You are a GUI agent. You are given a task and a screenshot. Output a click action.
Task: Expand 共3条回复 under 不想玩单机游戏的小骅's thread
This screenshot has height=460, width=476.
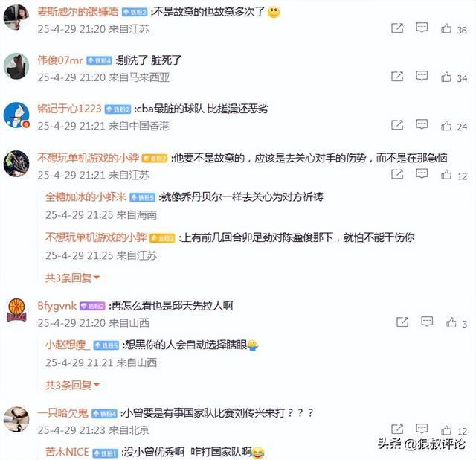tap(72, 278)
